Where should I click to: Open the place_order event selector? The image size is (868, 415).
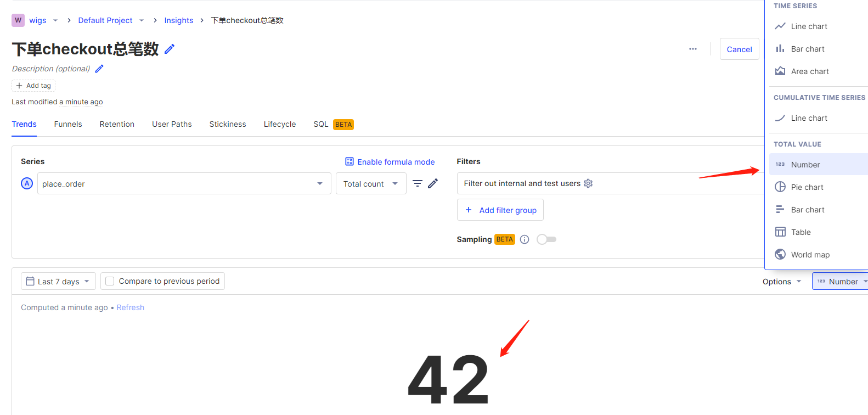184,183
